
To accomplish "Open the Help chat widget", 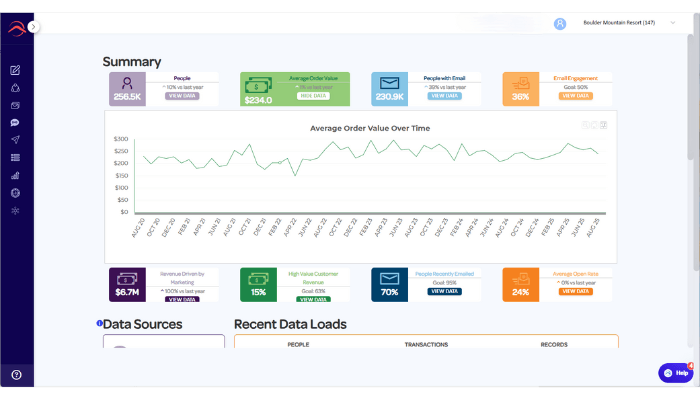I will (676, 372).
